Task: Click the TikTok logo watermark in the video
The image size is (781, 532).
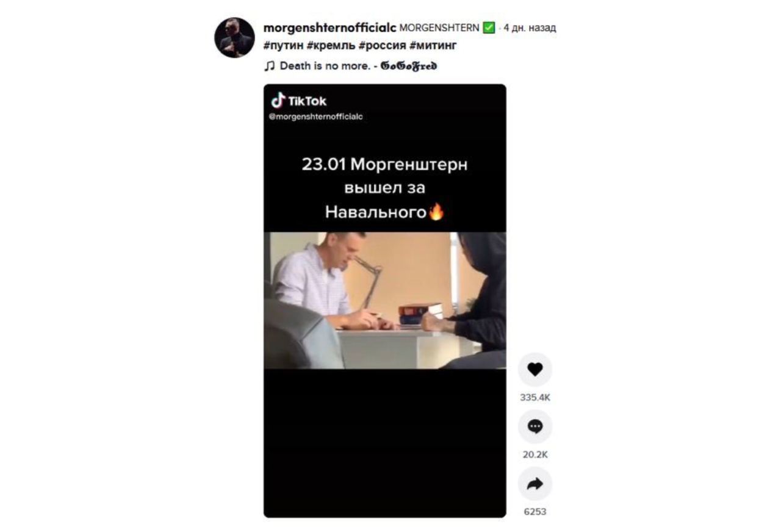Action: click(299, 101)
